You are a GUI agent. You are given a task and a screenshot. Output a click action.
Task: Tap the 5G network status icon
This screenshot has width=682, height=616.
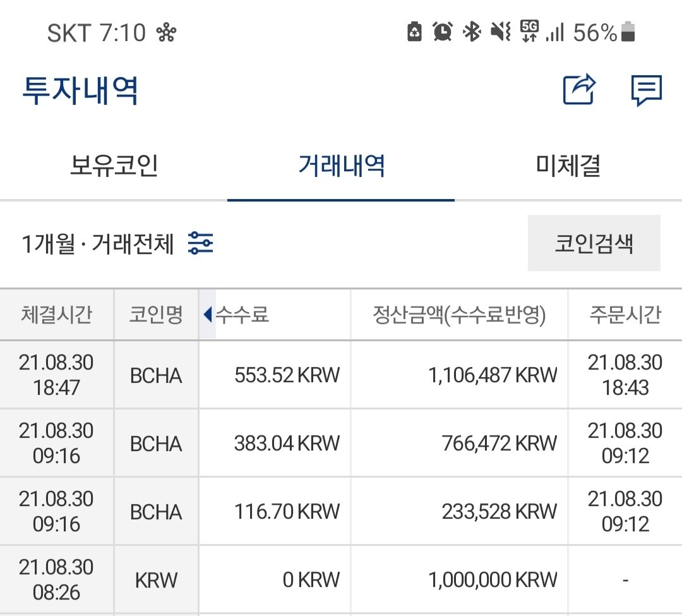pos(530,30)
